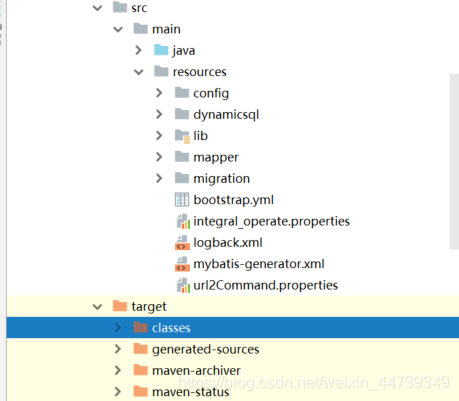Select the maven-status tree label

click(x=191, y=392)
